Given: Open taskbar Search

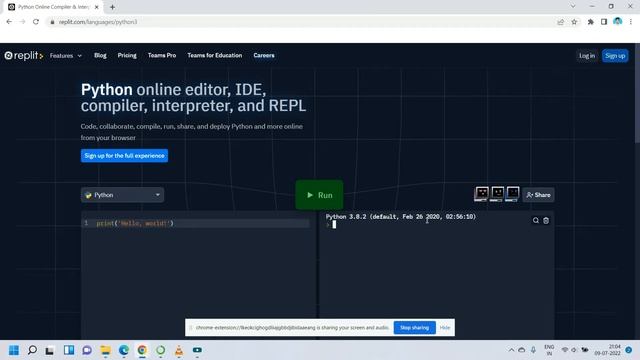Looking at the screenshot, I should [32, 350].
